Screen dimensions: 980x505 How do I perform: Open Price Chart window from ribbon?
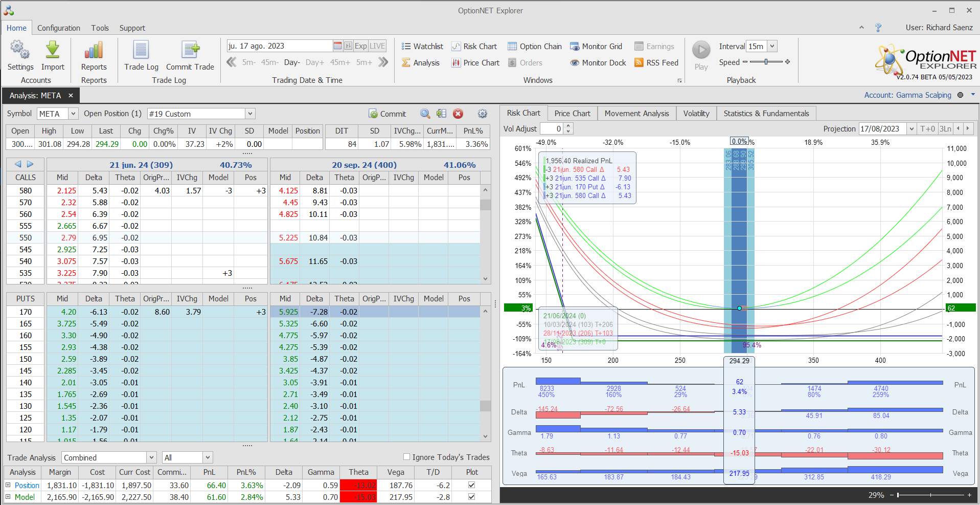[475, 63]
